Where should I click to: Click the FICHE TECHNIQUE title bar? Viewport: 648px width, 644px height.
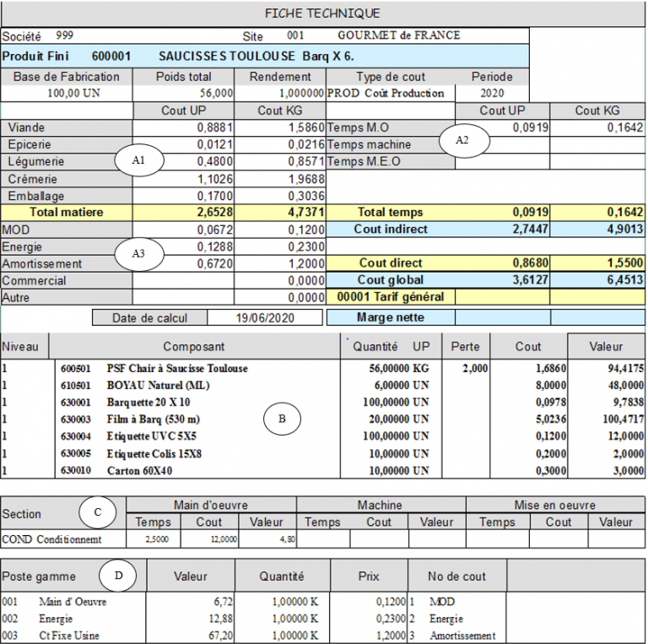(x=322, y=14)
